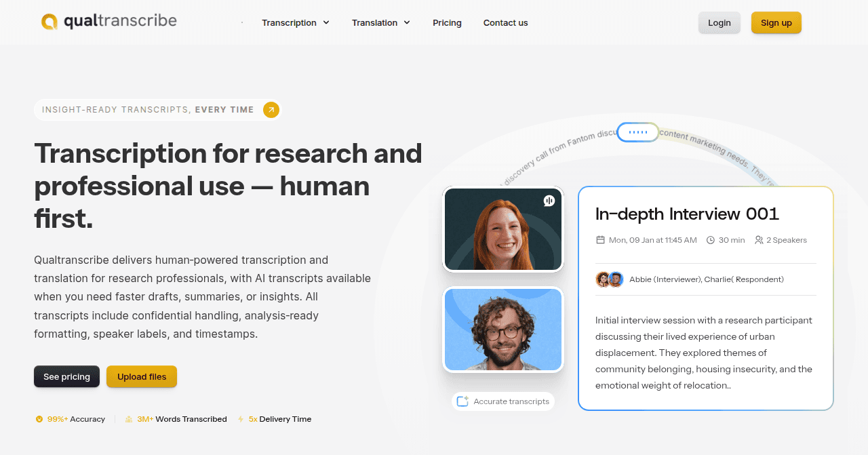Image resolution: width=868 pixels, height=455 pixels.
Task: Select the curly-haired man video thumbnail
Action: click(x=503, y=330)
